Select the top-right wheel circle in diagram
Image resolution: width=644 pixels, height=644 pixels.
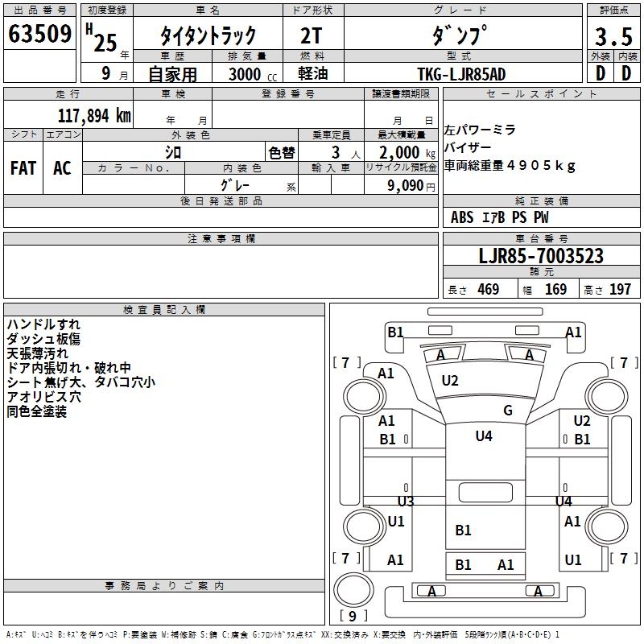coord(608,396)
